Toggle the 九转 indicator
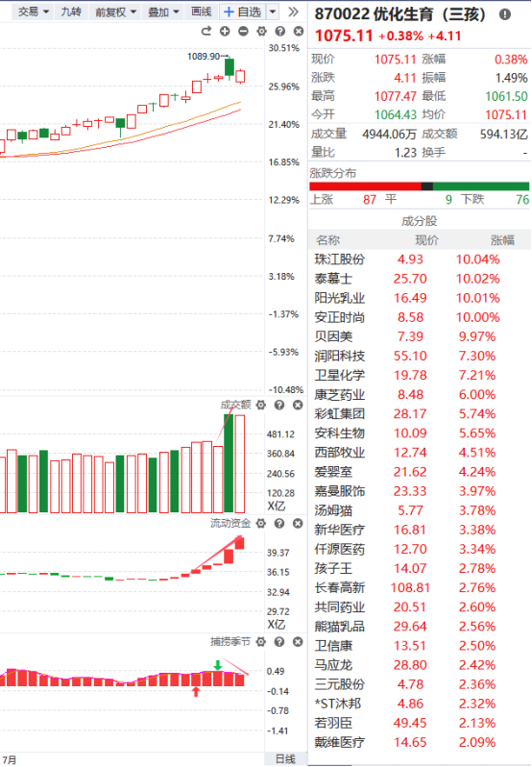This screenshot has width=532, height=767. 71,12
